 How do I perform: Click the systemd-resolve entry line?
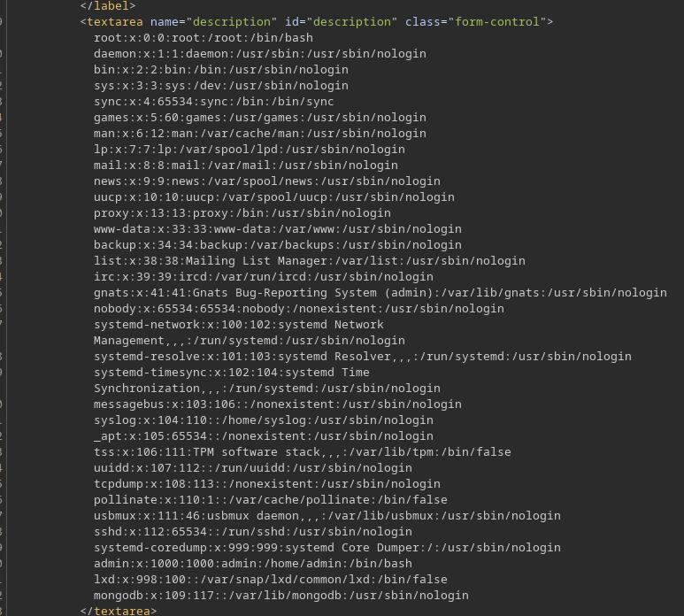pyautogui.click(x=363, y=357)
